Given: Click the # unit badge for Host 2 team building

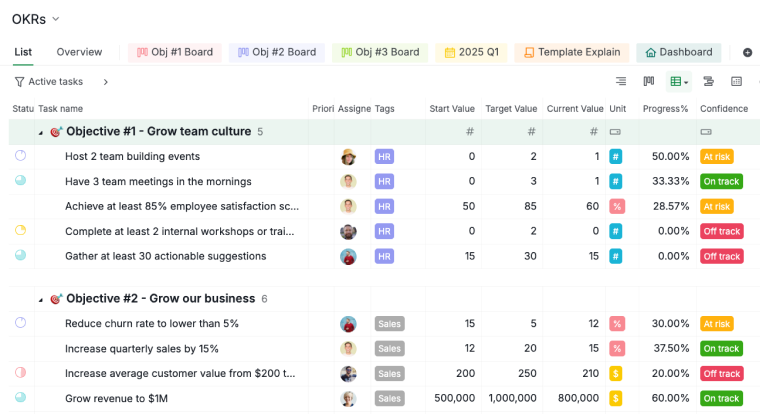Looking at the screenshot, I should coord(616,157).
